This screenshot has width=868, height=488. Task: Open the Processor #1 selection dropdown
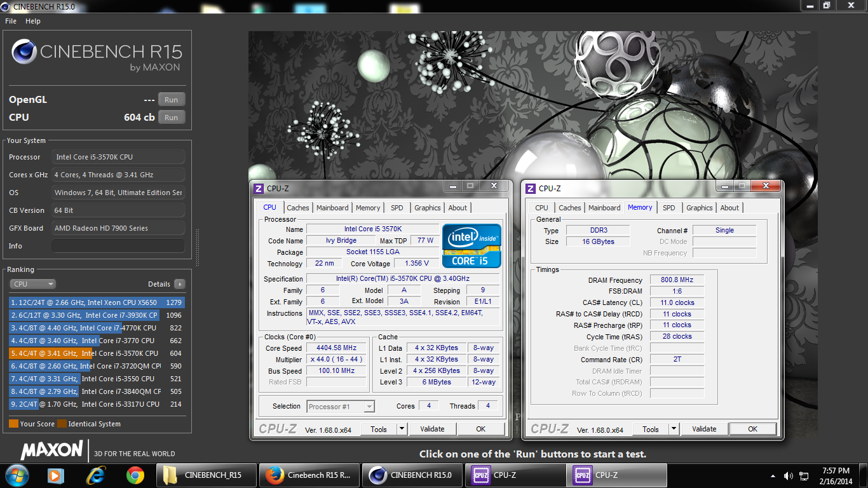[341, 407]
